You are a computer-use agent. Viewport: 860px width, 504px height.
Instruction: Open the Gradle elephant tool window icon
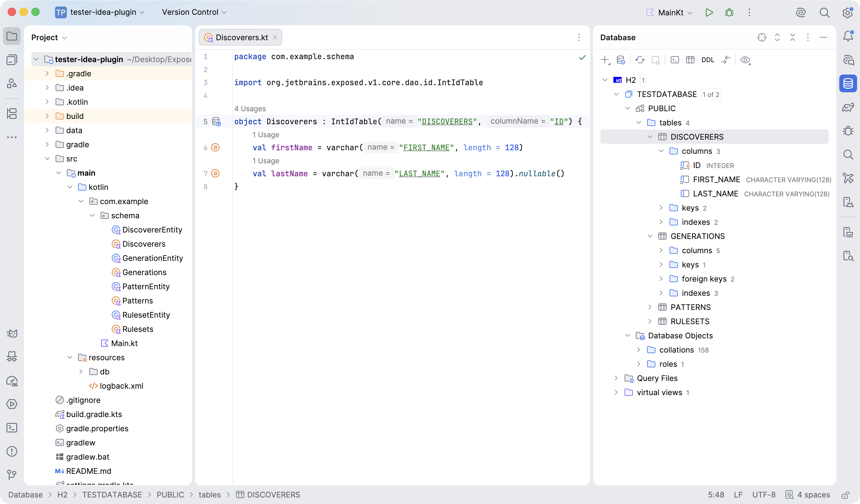[848, 107]
